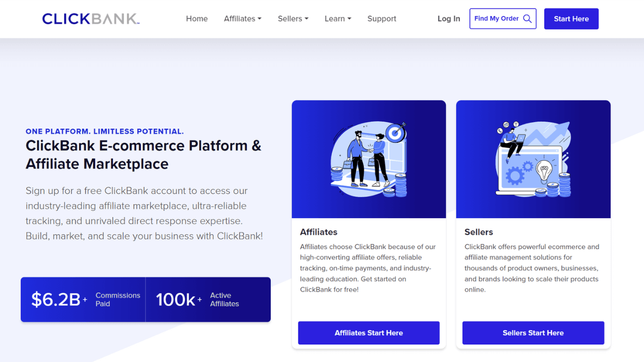Click the Find My Order button
This screenshot has height=362, width=644.
tap(503, 19)
